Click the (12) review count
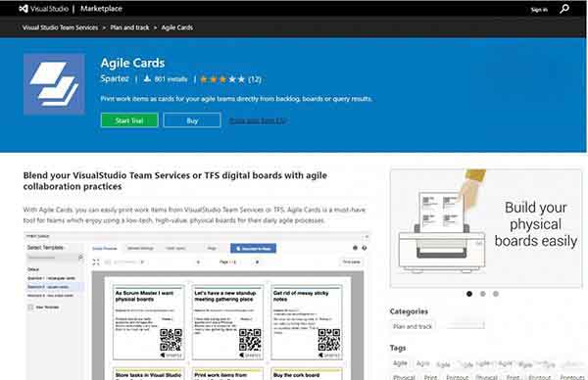The image size is (588, 380). click(255, 79)
